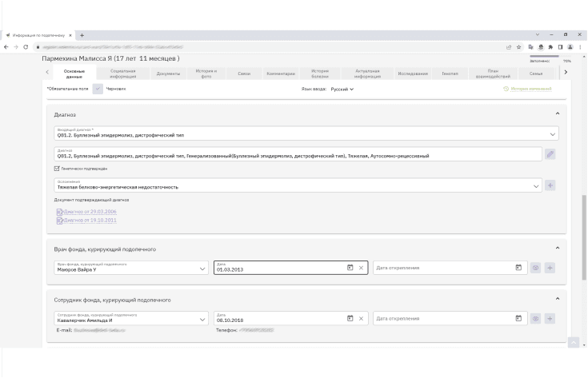Share this page from address bar
Image resolution: width=588 pixels, height=378 pixels.
pos(509,47)
